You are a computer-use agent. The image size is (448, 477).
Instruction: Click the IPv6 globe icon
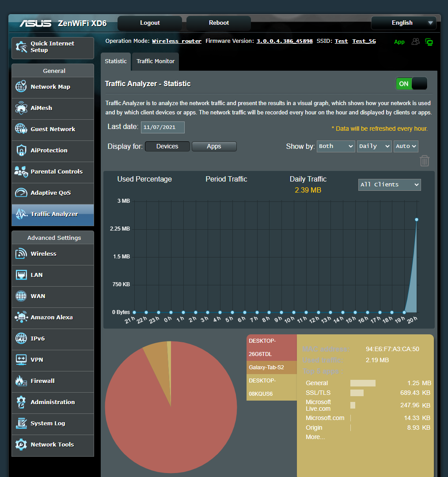tap(21, 338)
